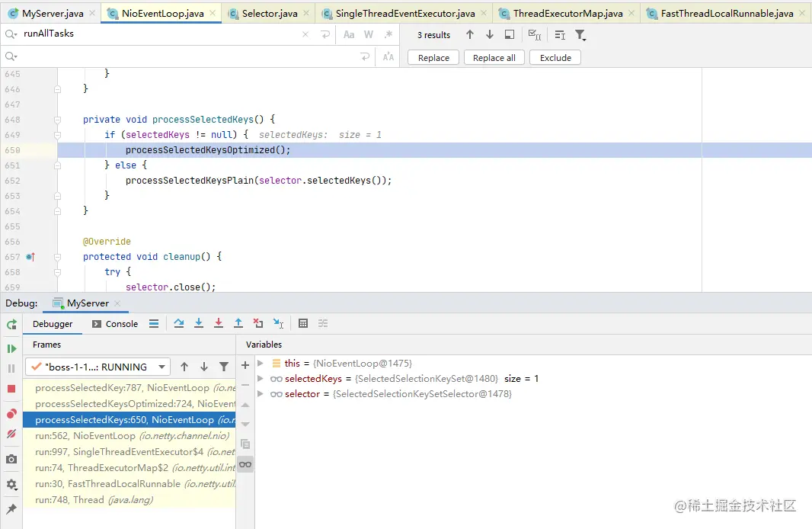
Task: View breakpoints icon in debug sidebar
Action: (x=11, y=413)
